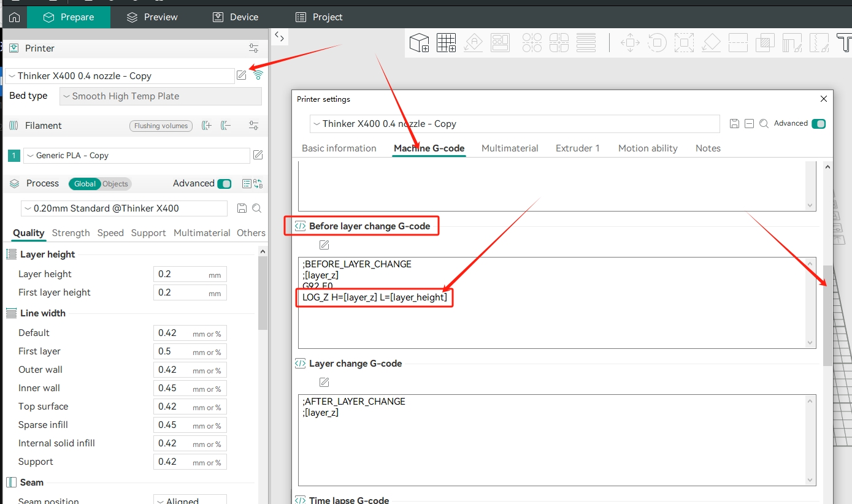852x504 pixels.
Task: Open preset dropdown in Printer settings dialog
Action: tap(515, 124)
